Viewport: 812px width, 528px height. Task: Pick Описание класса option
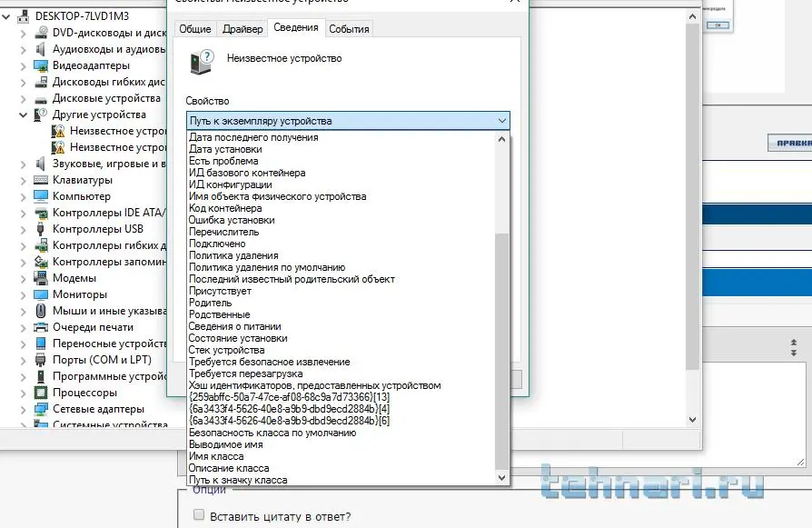pos(341,468)
